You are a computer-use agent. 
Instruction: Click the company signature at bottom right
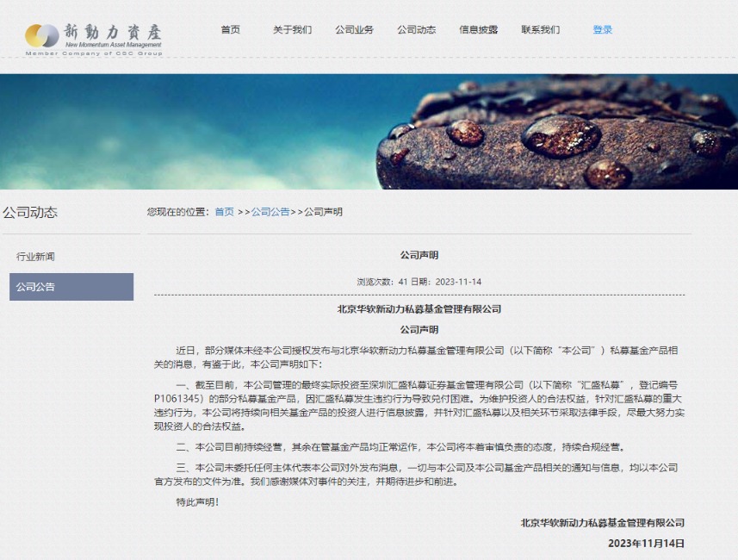603,523
